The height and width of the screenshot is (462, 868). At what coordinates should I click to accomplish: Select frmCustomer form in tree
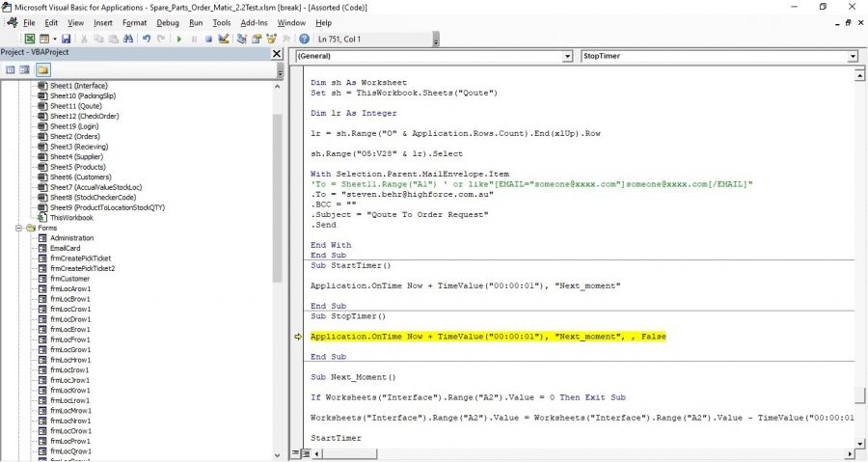(69, 279)
